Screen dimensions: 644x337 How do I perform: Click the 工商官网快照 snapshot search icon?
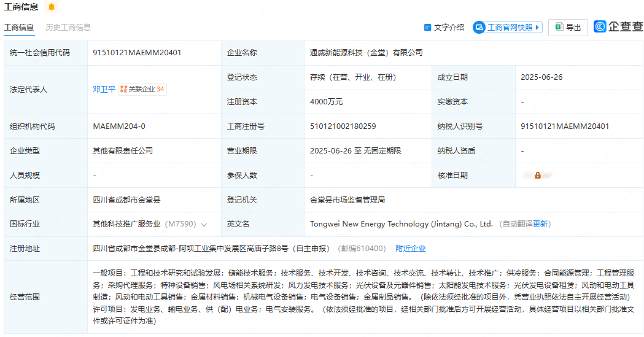click(x=479, y=28)
